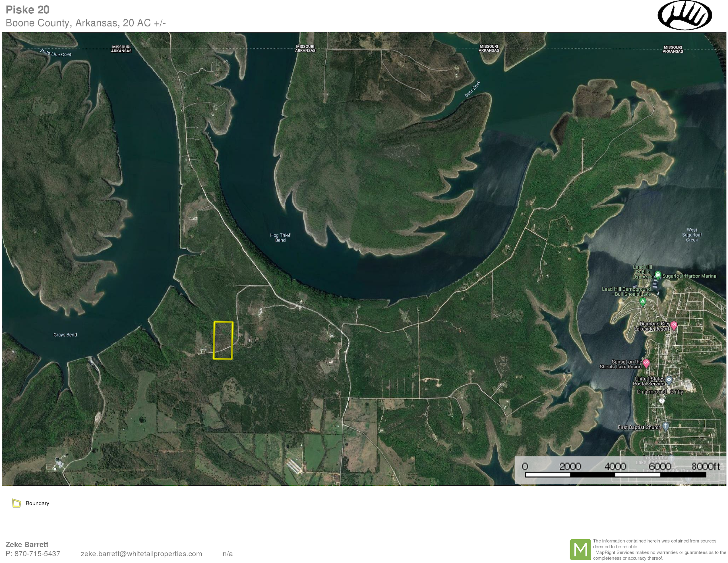The image size is (728, 563).
Task: Click the Grays Bend map label
Action: click(x=65, y=335)
